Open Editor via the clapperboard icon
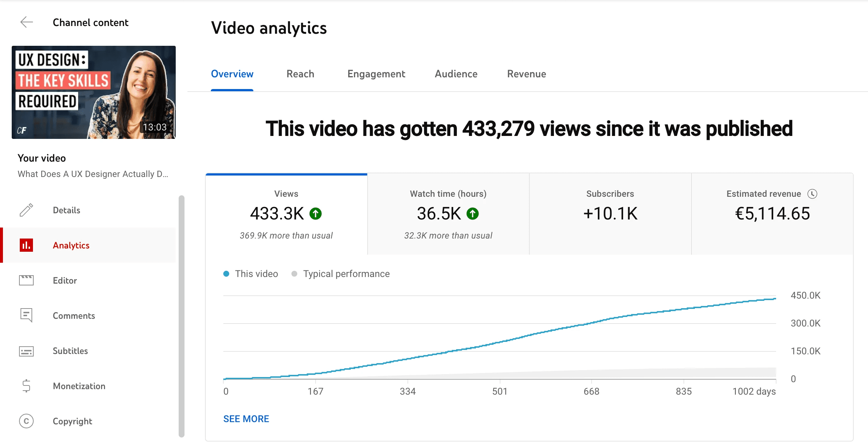This screenshot has height=443, width=868. (x=26, y=280)
